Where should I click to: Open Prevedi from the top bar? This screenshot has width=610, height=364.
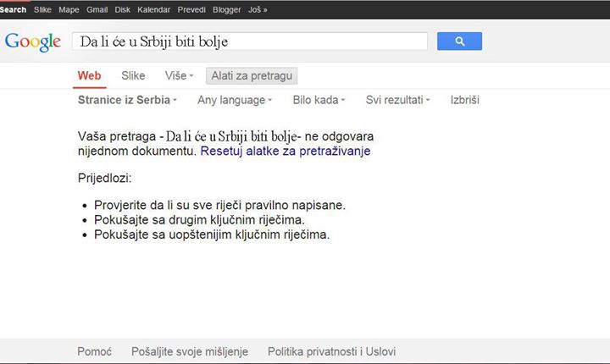(x=191, y=9)
